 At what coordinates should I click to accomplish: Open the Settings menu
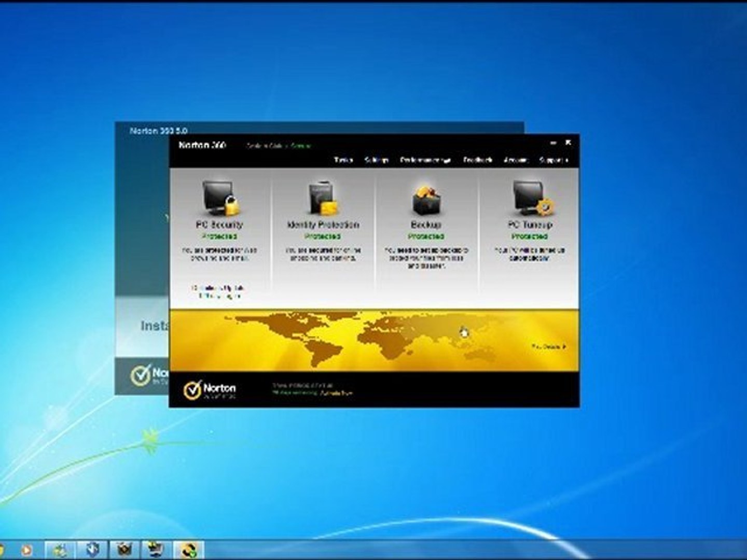pyautogui.click(x=377, y=160)
